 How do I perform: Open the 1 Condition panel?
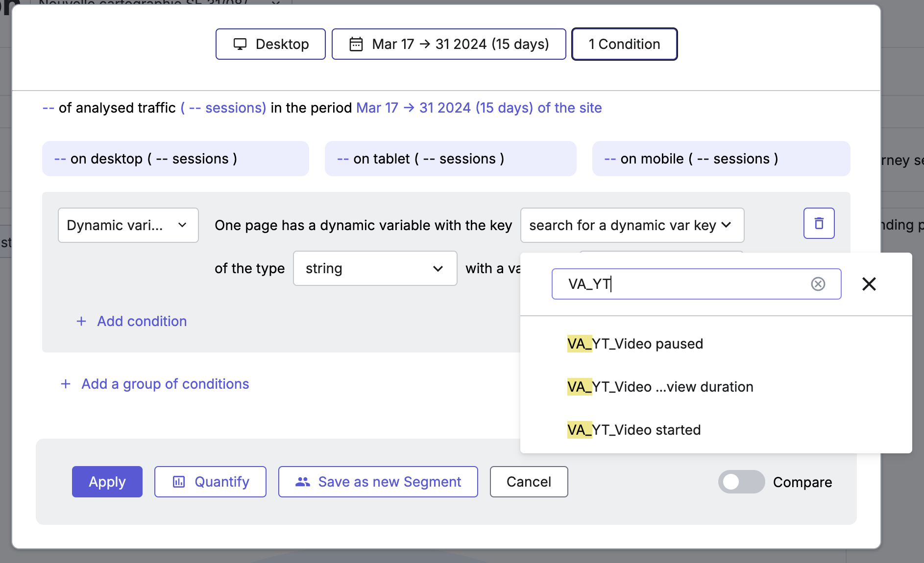click(x=625, y=44)
